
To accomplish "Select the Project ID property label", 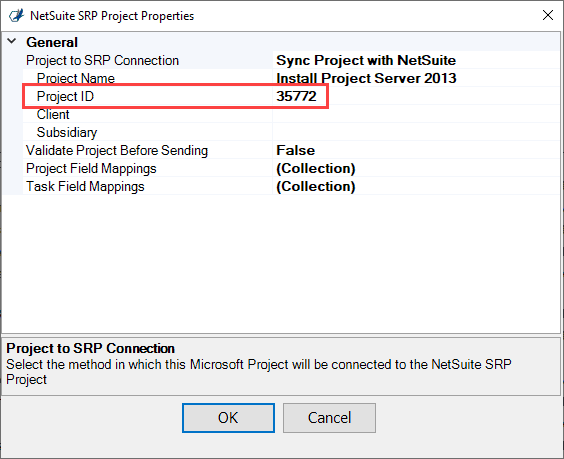I will click(65, 96).
